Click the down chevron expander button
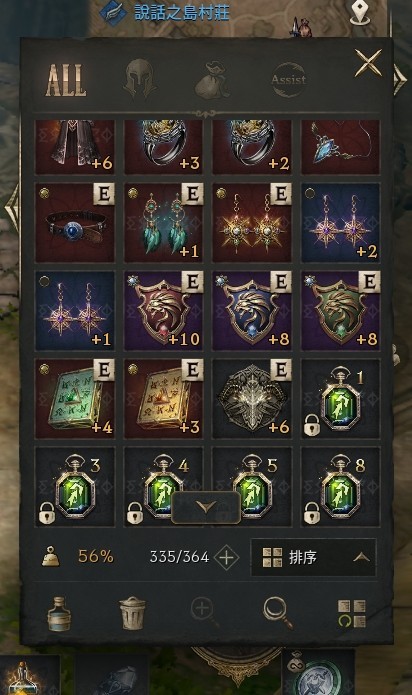The image size is (412, 695). pos(206,508)
